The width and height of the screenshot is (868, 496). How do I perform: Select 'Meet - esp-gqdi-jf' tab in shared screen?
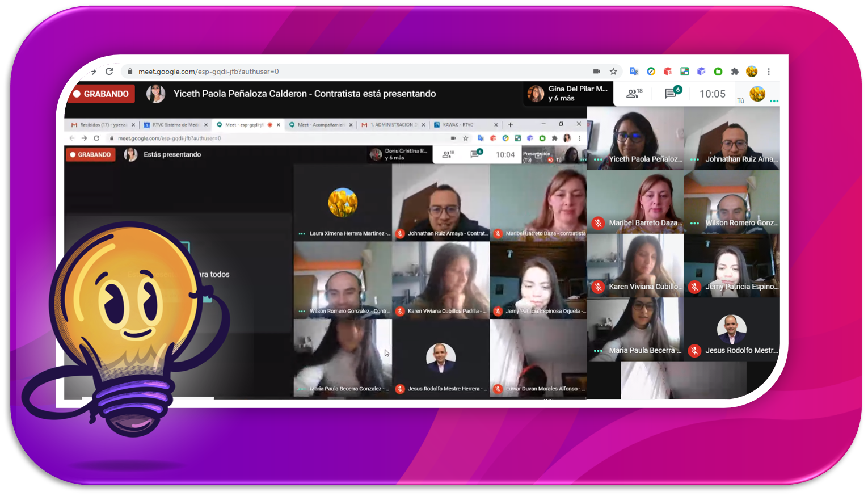(x=248, y=125)
